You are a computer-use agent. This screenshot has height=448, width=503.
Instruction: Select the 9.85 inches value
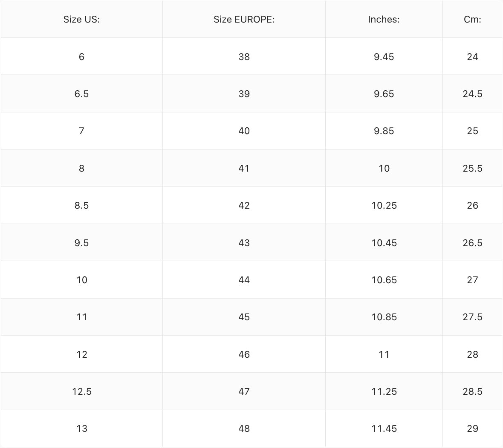384,131
